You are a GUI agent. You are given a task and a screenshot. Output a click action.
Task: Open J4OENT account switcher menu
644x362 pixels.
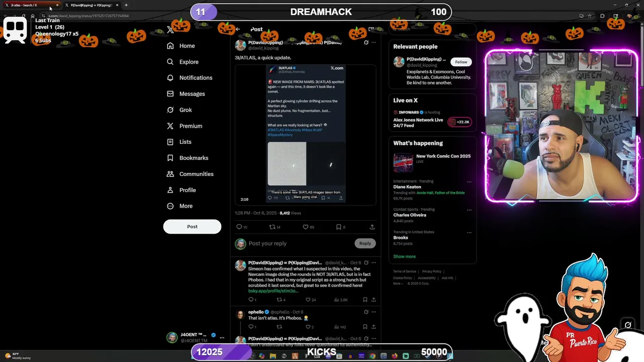pos(195,337)
